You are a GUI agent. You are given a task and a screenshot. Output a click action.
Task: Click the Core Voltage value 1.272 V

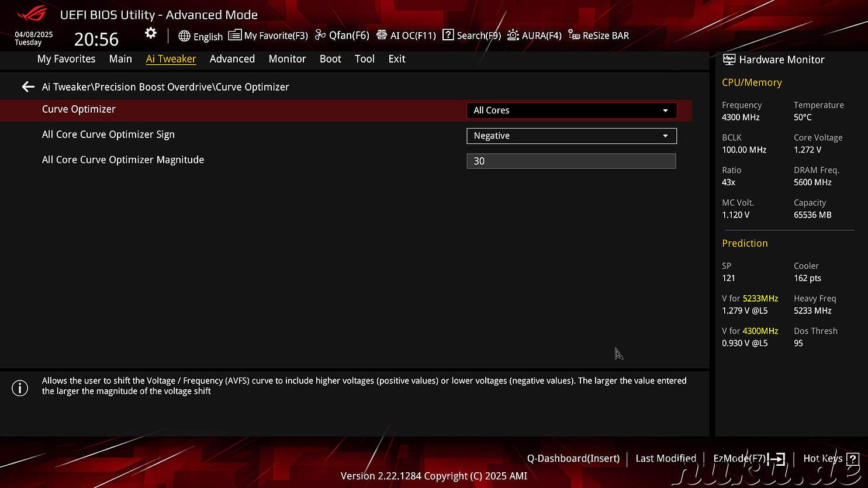(807, 150)
